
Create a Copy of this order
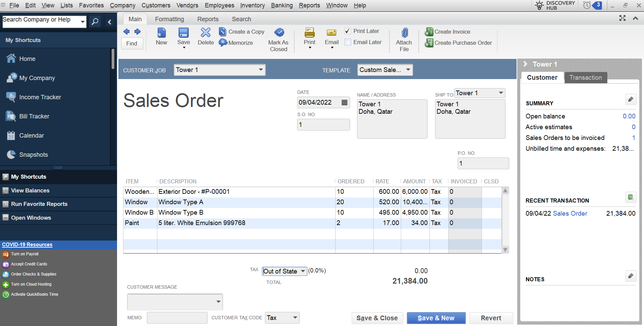click(x=241, y=32)
